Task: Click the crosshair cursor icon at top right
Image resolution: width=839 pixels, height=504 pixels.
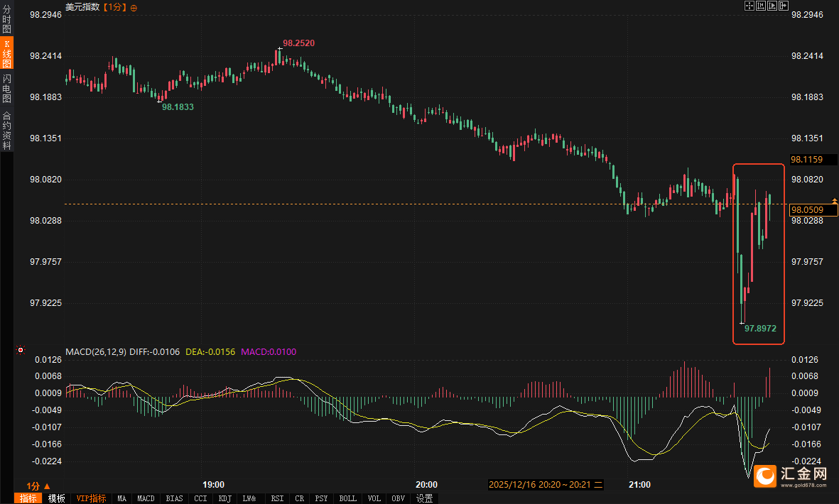Action: click(x=749, y=6)
